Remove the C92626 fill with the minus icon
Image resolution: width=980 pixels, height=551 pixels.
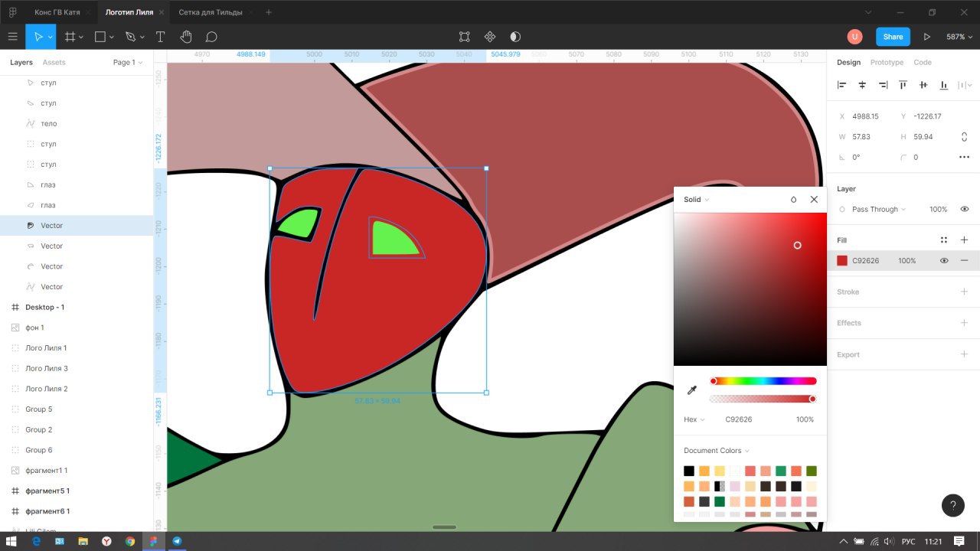(964, 261)
